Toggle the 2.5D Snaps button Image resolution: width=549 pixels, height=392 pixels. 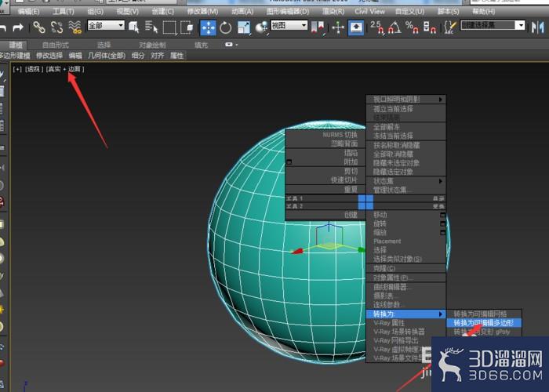click(377, 27)
